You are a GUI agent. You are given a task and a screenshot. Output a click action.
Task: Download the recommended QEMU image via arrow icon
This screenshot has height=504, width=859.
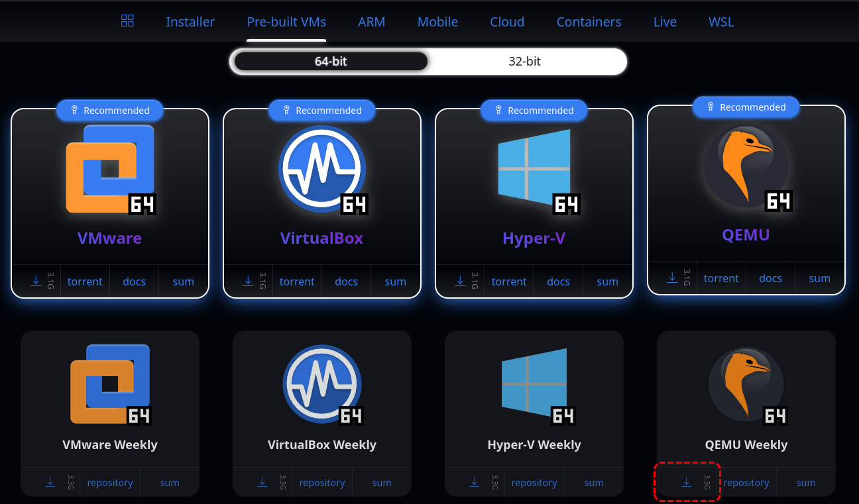pos(672,277)
